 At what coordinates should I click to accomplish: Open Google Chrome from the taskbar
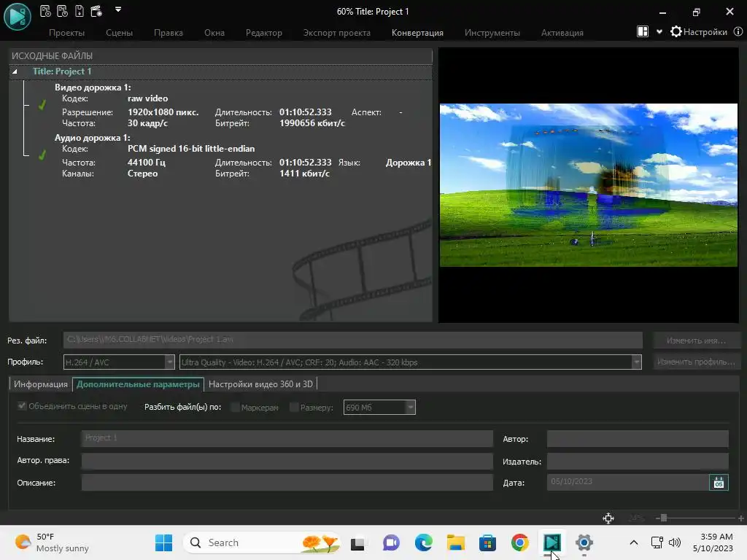pyautogui.click(x=519, y=542)
